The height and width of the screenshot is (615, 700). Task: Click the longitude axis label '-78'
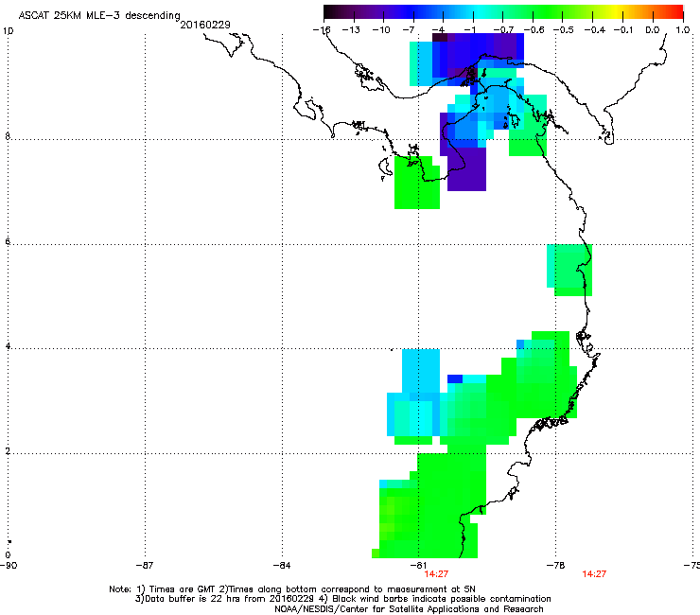click(555, 566)
